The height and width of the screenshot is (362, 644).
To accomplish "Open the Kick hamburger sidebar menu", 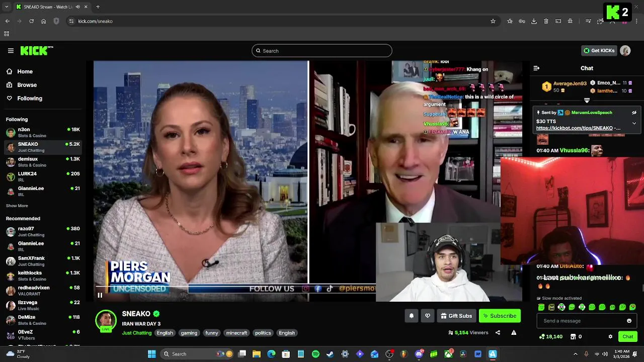I will pyautogui.click(x=11, y=50).
